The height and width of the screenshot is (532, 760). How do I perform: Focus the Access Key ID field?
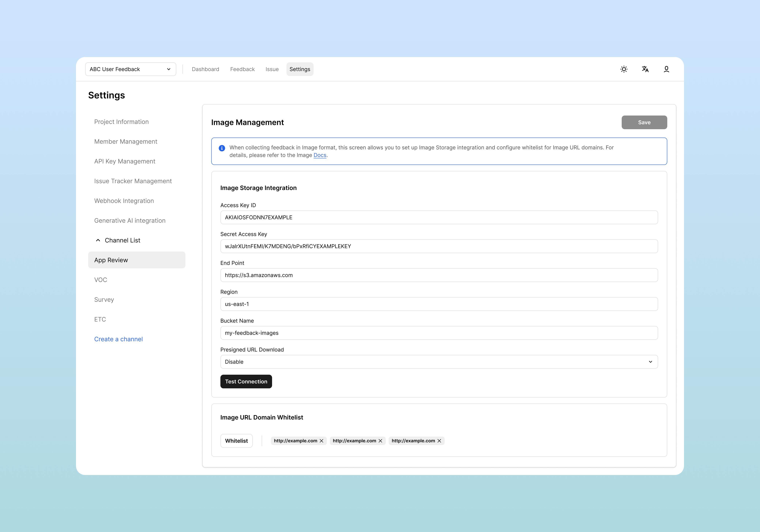tap(439, 218)
